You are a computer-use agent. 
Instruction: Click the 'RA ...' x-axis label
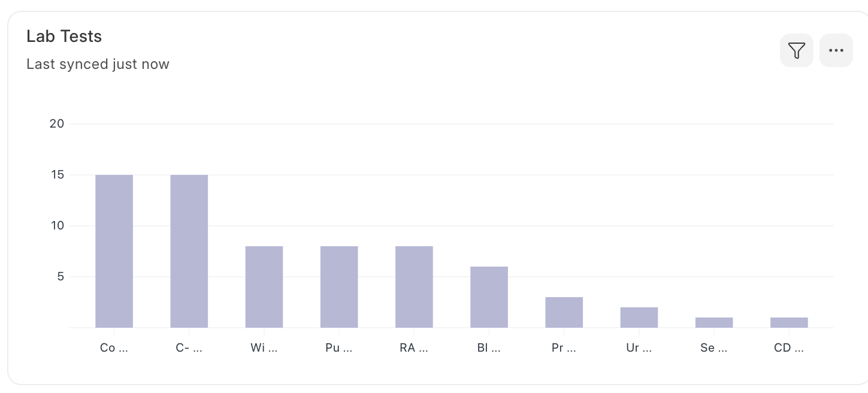414,348
